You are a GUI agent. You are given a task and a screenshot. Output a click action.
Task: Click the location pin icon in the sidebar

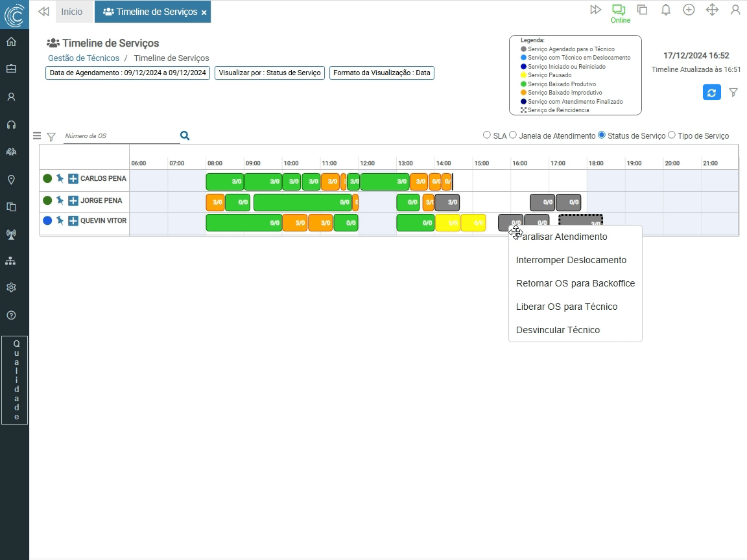pyautogui.click(x=11, y=180)
